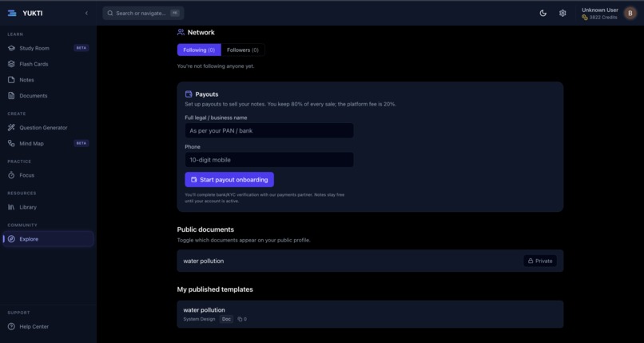Screen dimensions: 644x343
Task: Open Help Center link
Action: [x=48, y=326]
